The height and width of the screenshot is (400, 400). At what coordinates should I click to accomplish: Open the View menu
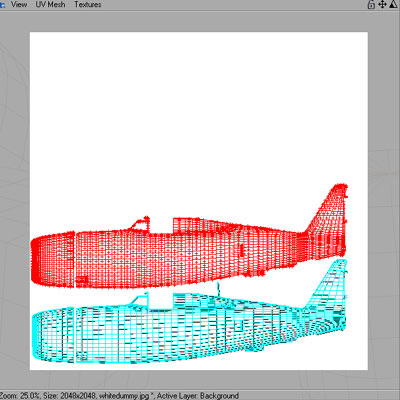(x=19, y=4)
